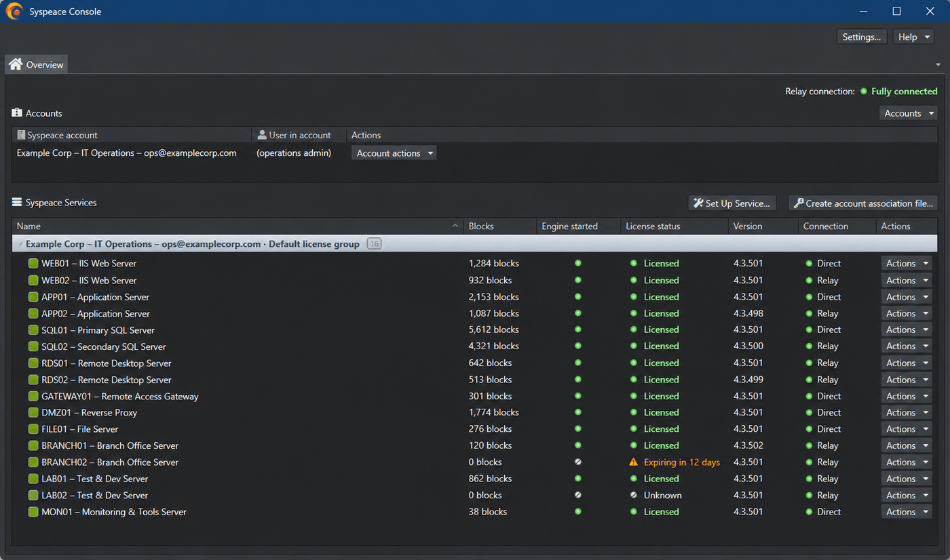Sort by the Connection column header
This screenshot has height=560, width=950.
[x=837, y=226]
